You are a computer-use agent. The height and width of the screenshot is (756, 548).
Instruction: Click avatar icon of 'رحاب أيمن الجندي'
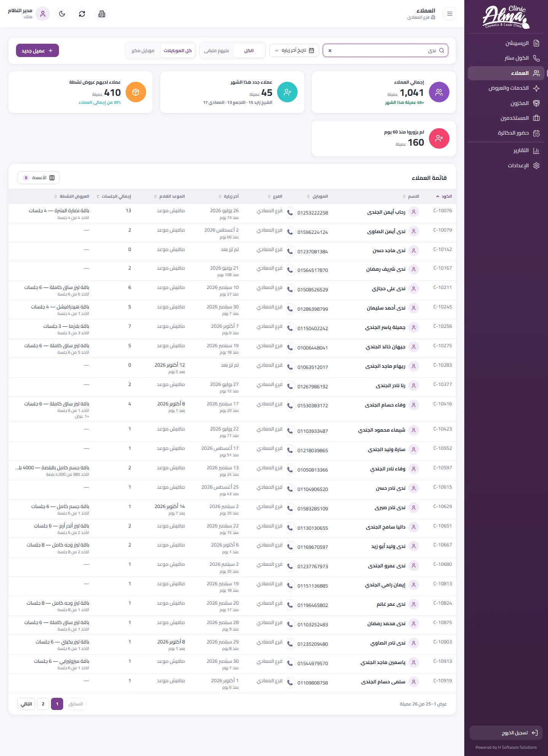414,212
